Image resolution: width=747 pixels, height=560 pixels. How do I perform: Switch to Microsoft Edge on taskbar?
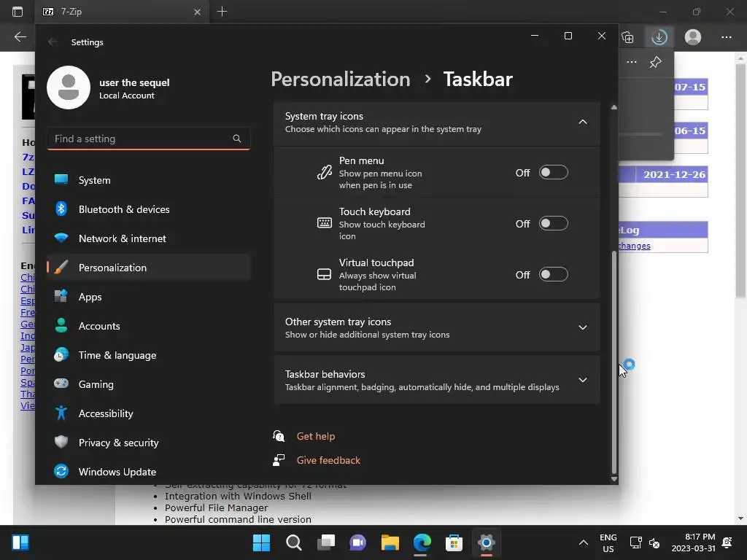422,542
